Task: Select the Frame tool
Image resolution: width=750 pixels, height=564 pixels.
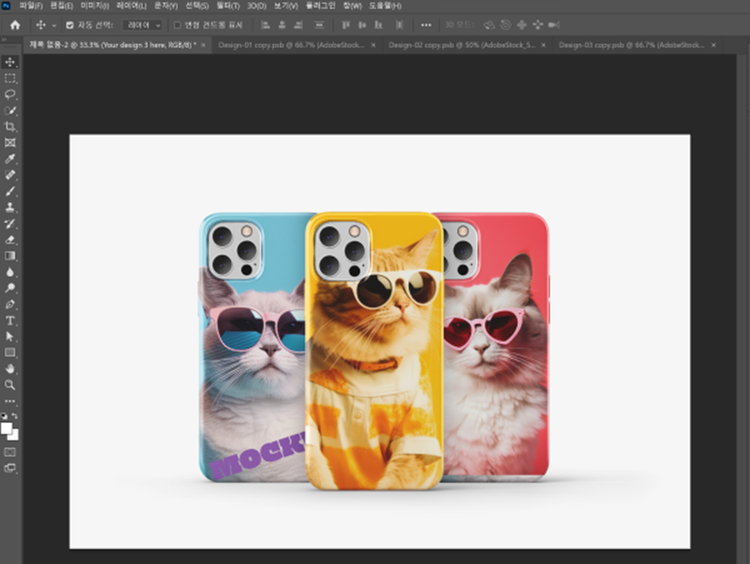Action: 10,143
